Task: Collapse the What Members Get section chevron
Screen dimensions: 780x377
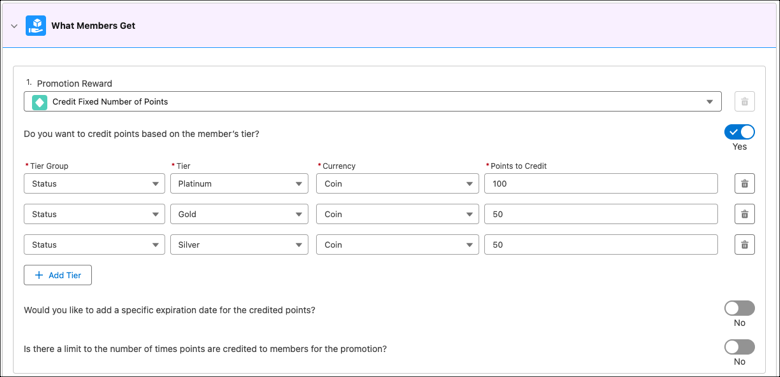Action: (14, 26)
